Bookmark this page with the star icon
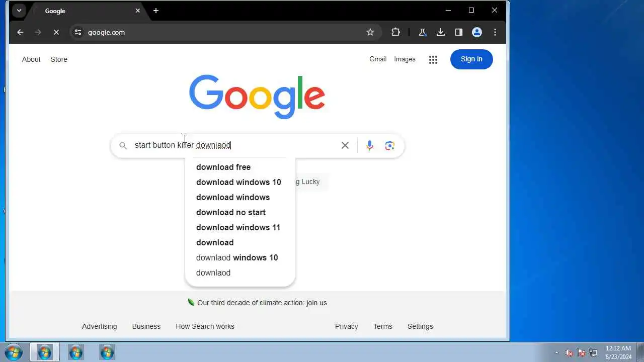 pyautogui.click(x=370, y=32)
